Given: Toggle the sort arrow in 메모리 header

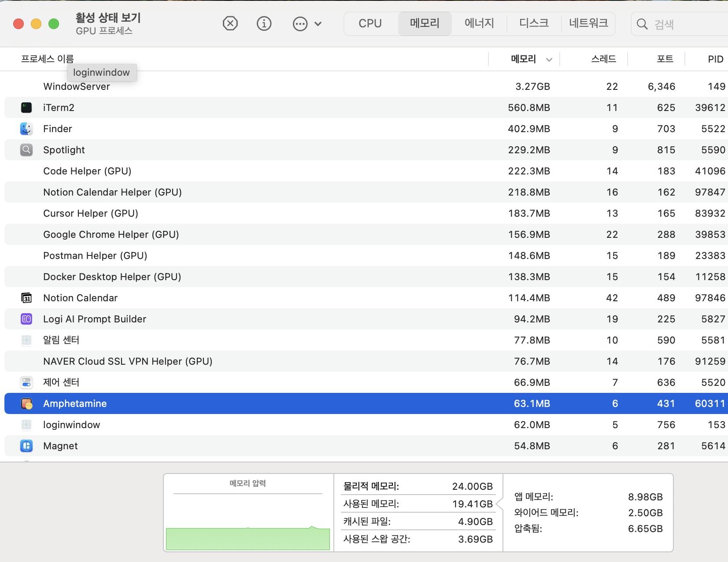Looking at the screenshot, I should pos(549,59).
